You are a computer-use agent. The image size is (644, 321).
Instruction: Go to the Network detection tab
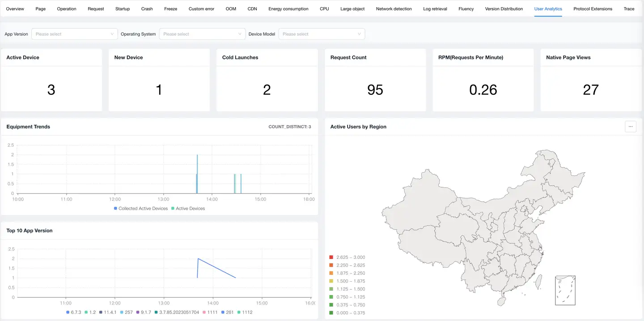(394, 9)
